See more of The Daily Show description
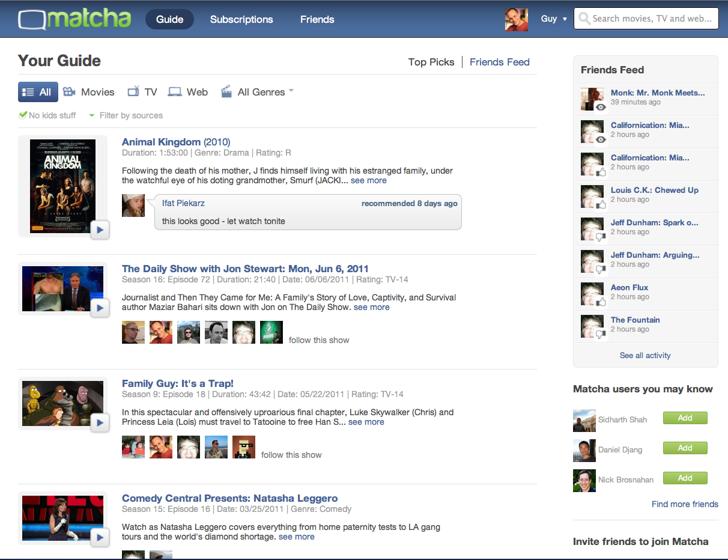Screen dimensions: 728x560 [372, 307]
